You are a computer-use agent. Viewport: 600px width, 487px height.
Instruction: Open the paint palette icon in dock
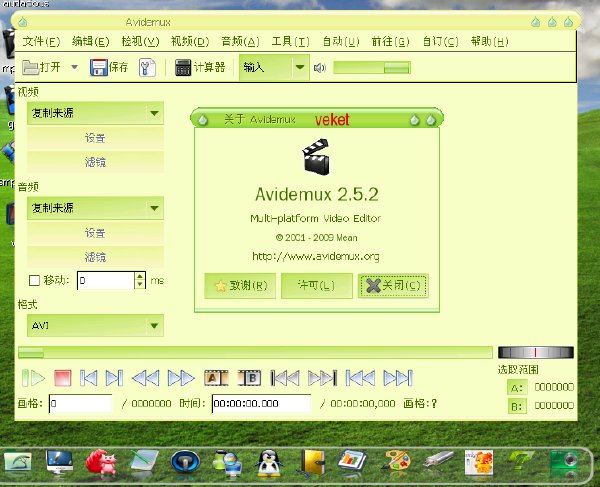tap(396, 460)
